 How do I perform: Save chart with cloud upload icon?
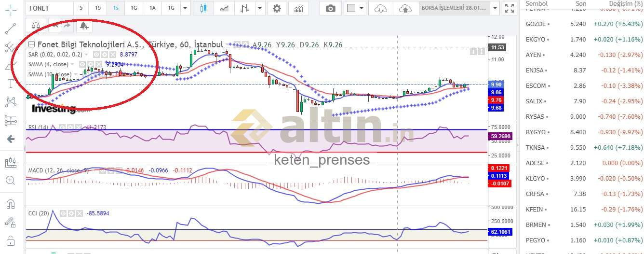(x=405, y=8)
